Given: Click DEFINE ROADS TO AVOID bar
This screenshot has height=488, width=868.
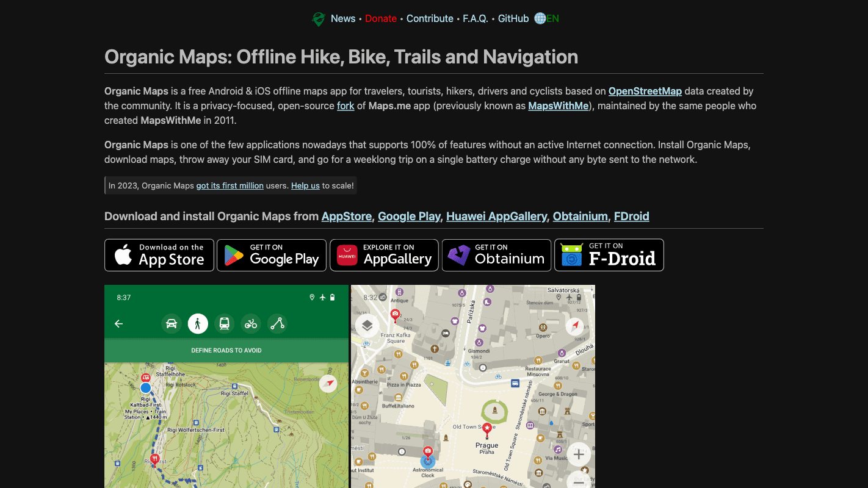Looking at the screenshot, I should pyautogui.click(x=226, y=350).
